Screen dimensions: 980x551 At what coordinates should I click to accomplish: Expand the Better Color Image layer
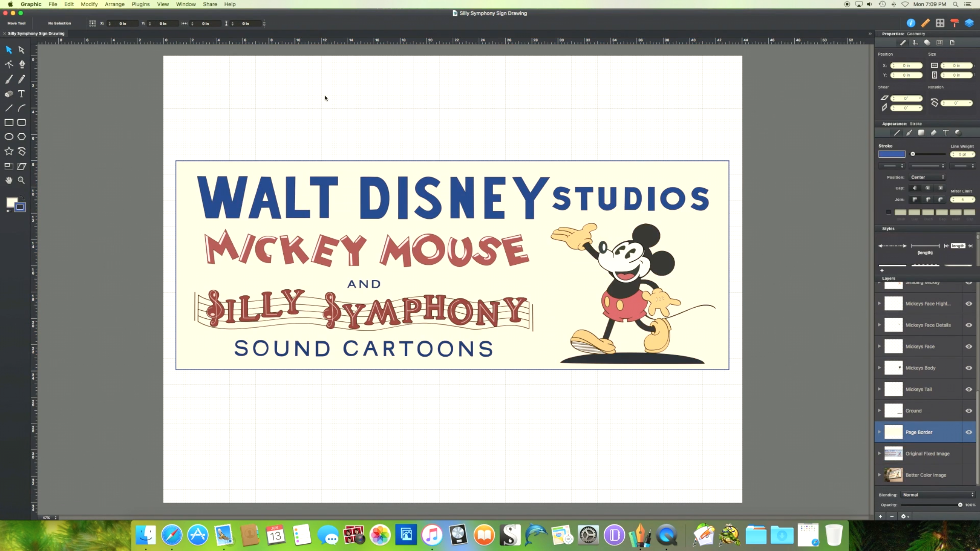[x=879, y=475]
